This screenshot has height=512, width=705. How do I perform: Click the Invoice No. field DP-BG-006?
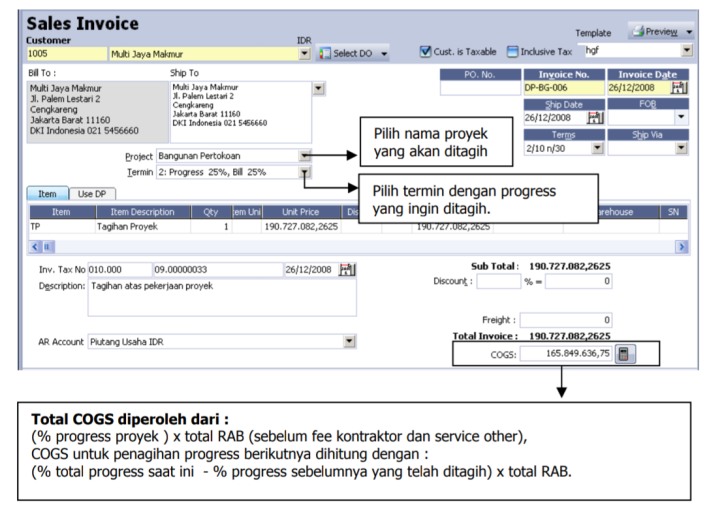(564, 88)
